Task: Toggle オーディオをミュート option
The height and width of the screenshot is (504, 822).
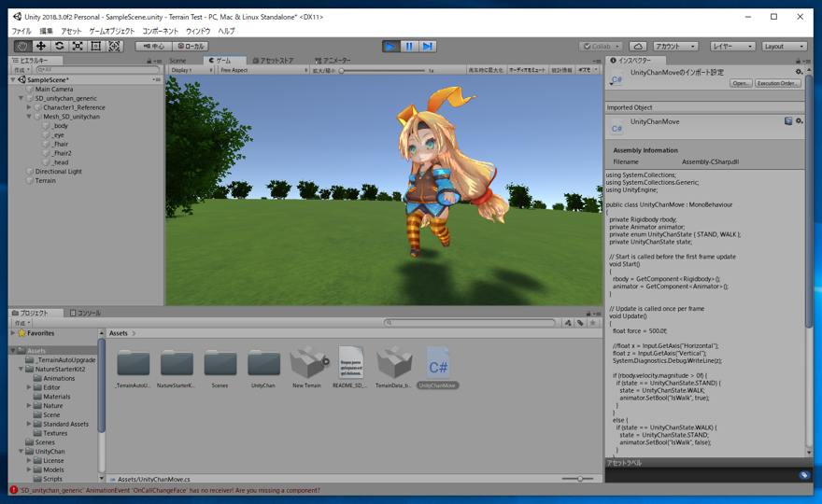Action: 527,70
